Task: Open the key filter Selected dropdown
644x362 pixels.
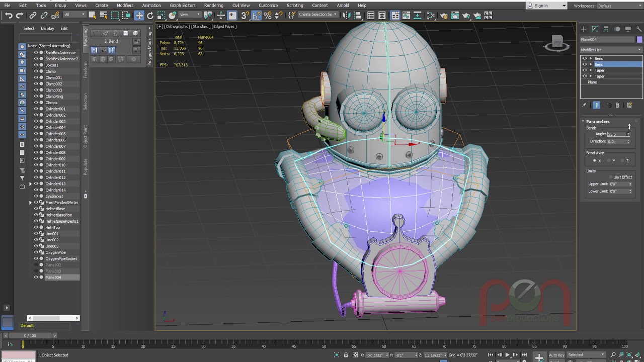Action: 586,355
